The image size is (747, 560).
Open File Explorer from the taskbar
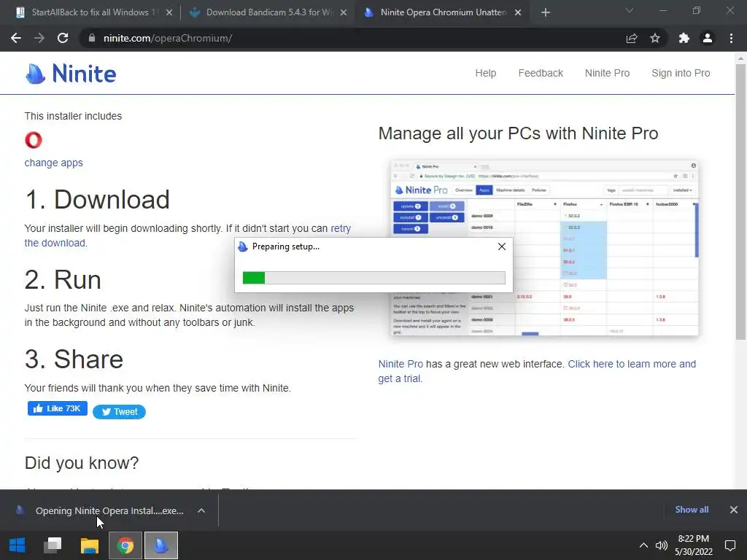point(89,545)
